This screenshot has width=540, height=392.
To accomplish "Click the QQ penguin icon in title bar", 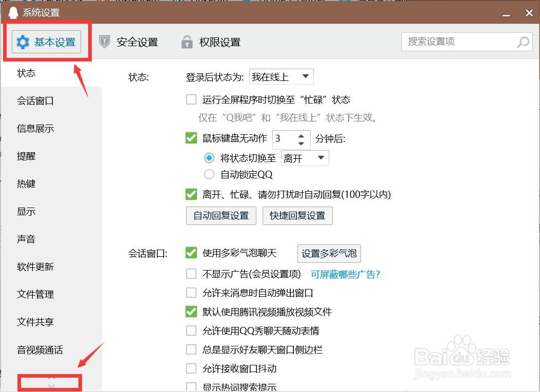I will (12, 11).
